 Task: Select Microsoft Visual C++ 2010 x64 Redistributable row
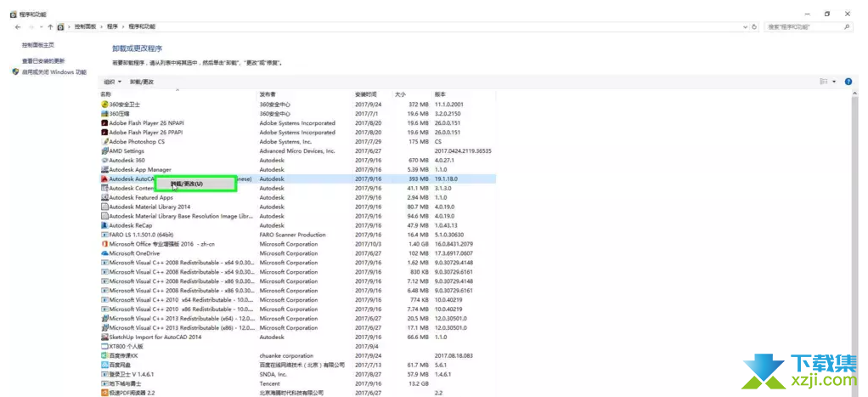tap(298, 300)
